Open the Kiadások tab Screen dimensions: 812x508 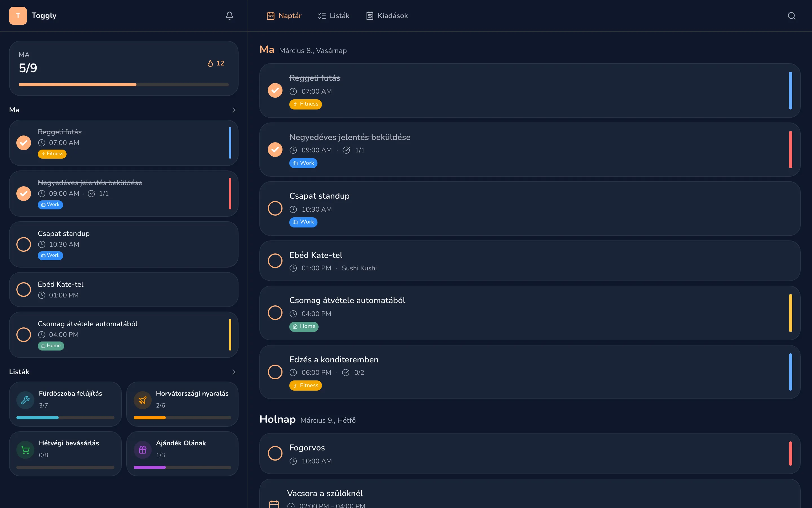coord(387,16)
